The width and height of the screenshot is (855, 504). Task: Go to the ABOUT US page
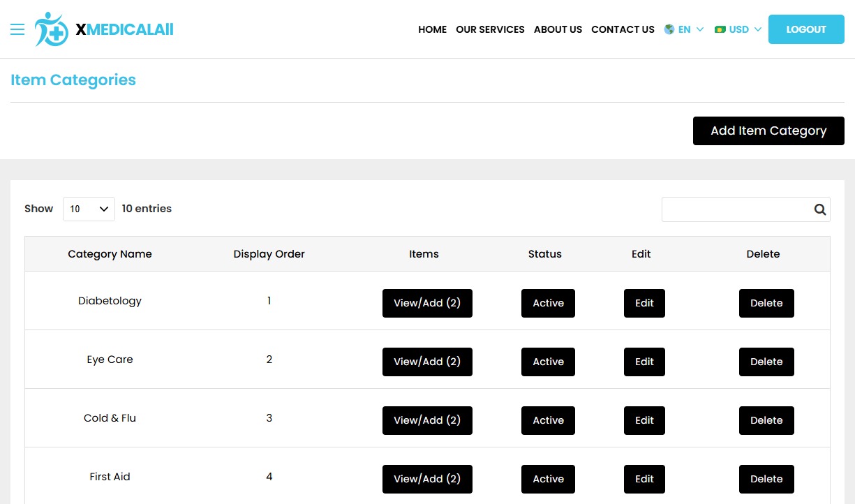[558, 29]
